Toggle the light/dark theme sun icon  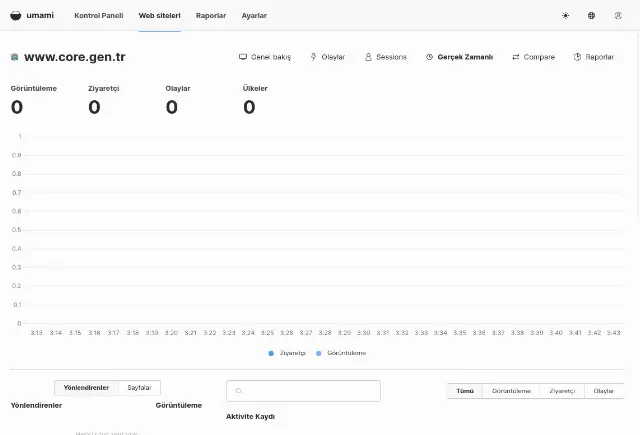pyautogui.click(x=565, y=16)
